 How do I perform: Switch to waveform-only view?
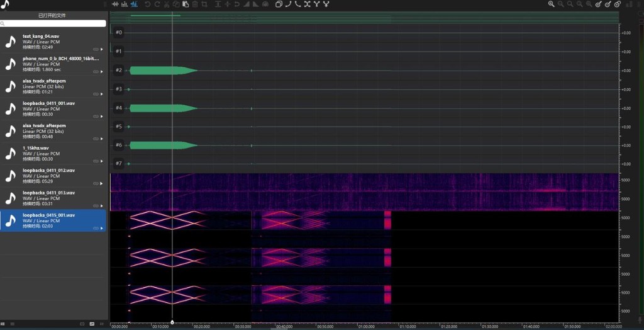(x=115, y=4)
